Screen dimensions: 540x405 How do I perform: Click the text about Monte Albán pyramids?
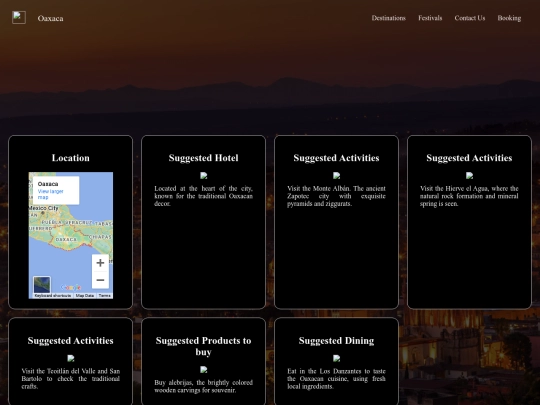[336, 196]
